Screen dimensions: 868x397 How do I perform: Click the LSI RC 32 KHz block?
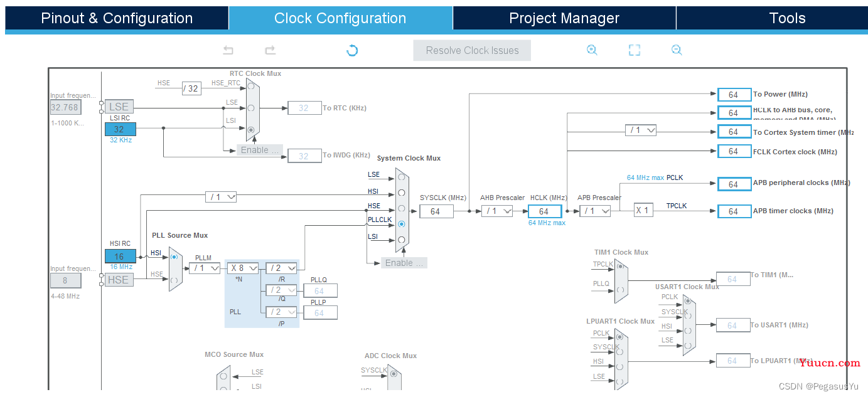[x=119, y=129]
